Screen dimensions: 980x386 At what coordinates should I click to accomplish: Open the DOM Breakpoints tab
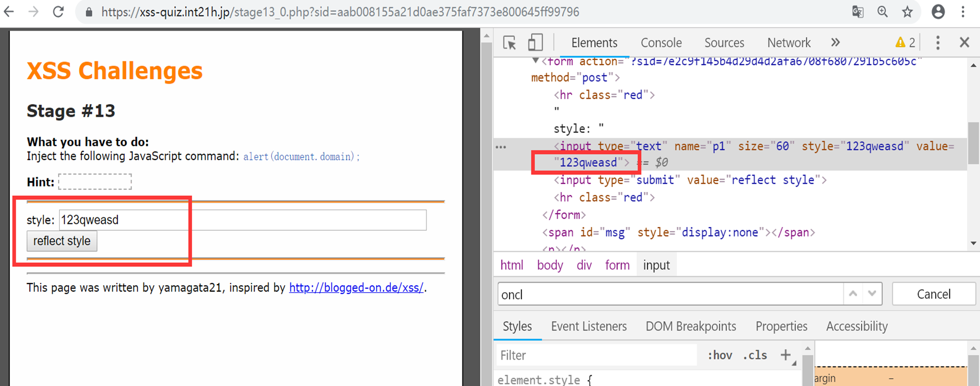[691, 326]
